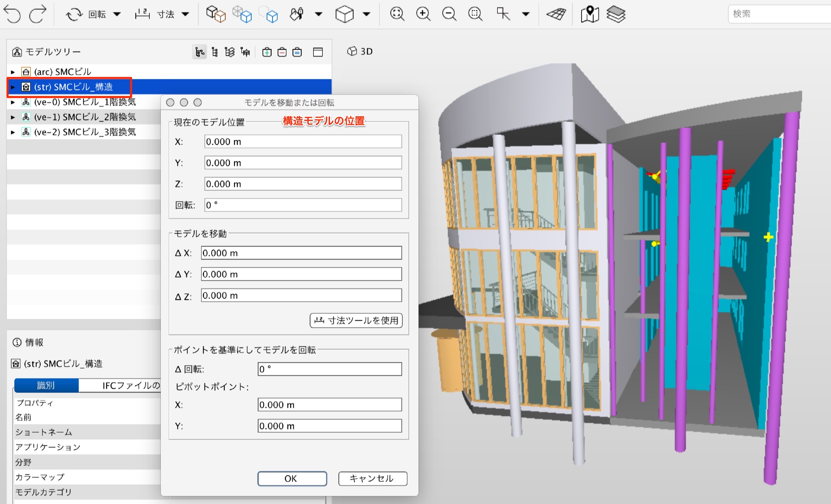The image size is (831, 504).
Task: Click the 3D cube view icon
Action: pos(344,14)
